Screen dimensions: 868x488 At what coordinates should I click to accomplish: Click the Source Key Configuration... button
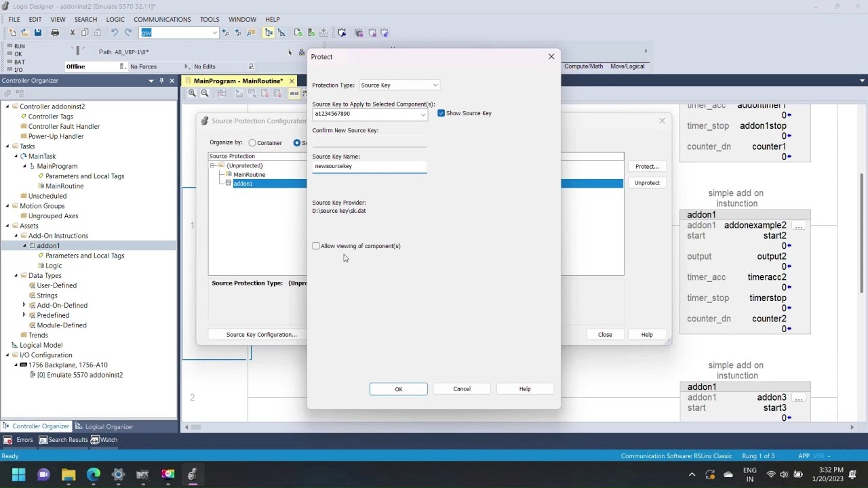261,335
